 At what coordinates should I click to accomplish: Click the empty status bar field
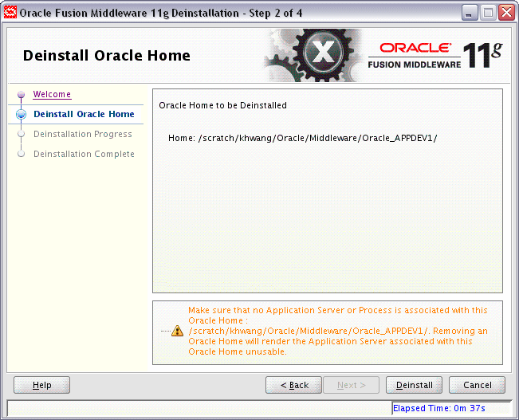[x=199, y=408]
